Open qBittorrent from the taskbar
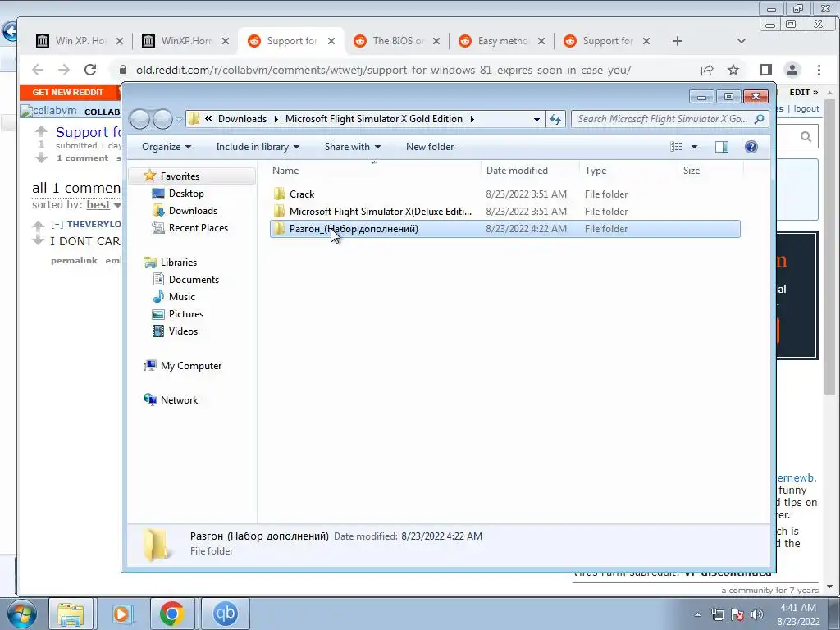840x630 pixels. [x=225, y=614]
